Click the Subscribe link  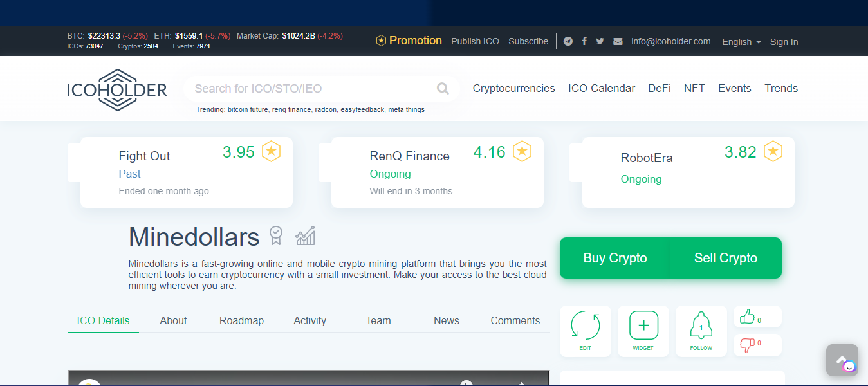pos(528,41)
